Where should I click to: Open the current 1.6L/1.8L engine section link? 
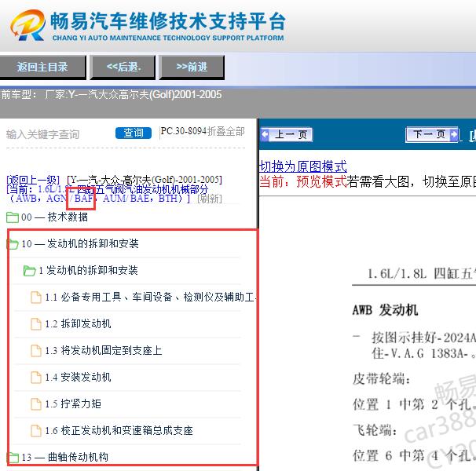coord(107,194)
